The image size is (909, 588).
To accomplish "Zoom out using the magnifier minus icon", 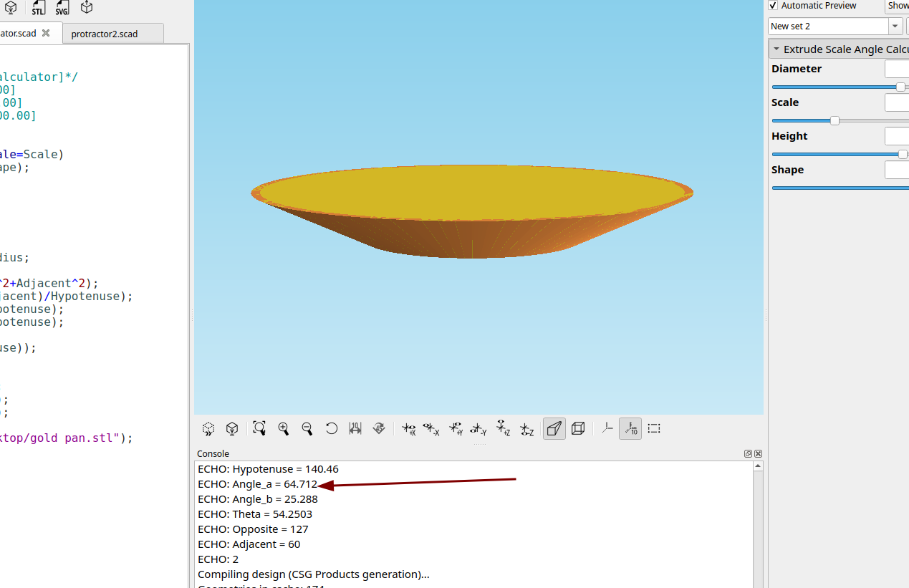I will [x=307, y=428].
